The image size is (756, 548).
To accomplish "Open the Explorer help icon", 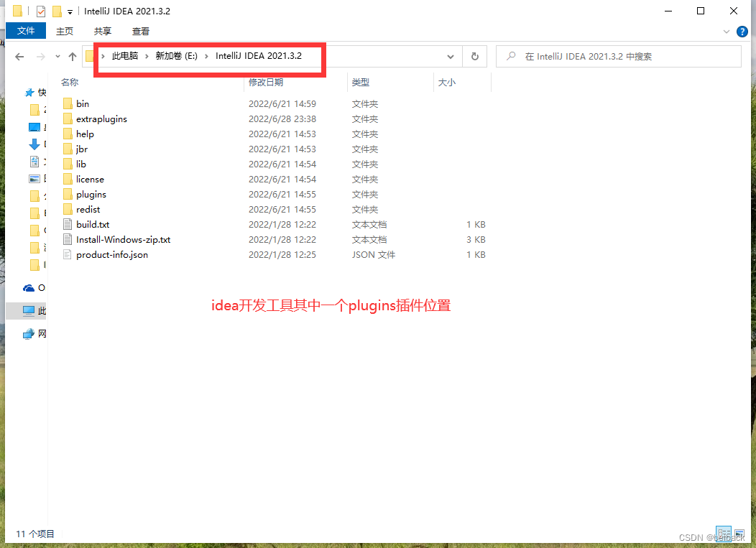I will pyautogui.click(x=742, y=32).
